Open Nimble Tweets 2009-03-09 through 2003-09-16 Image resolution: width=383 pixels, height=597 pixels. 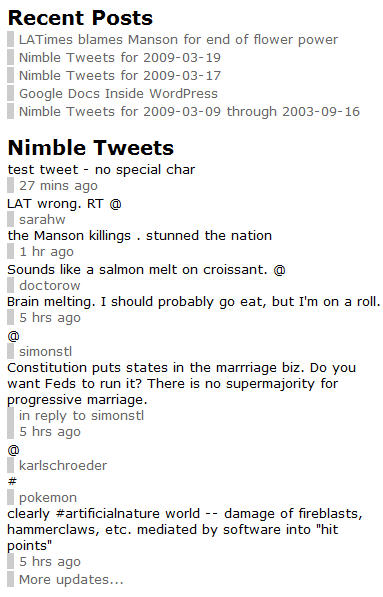pos(189,112)
